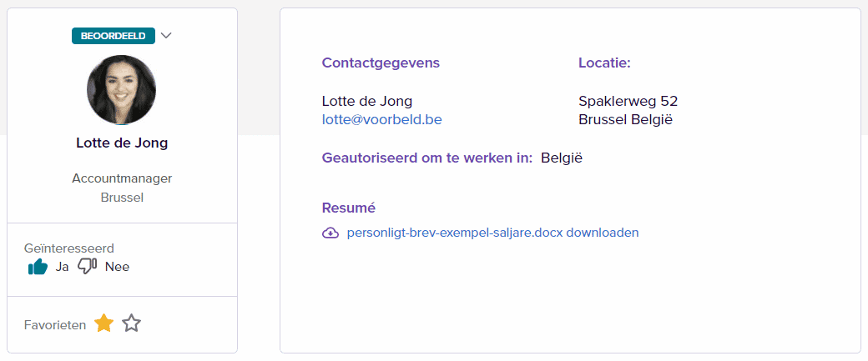Click candidate name below the profile photo
The width and height of the screenshot is (868, 361).
(122, 143)
